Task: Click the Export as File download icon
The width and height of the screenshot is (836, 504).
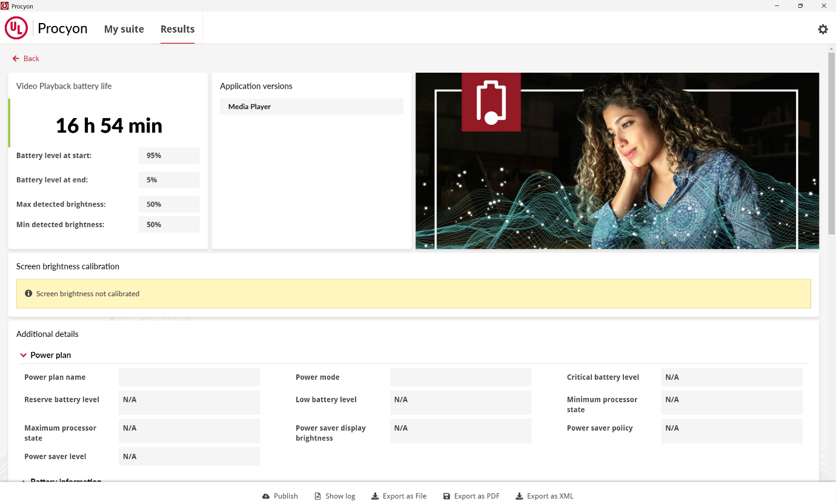Action: click(x=375, y=496)
